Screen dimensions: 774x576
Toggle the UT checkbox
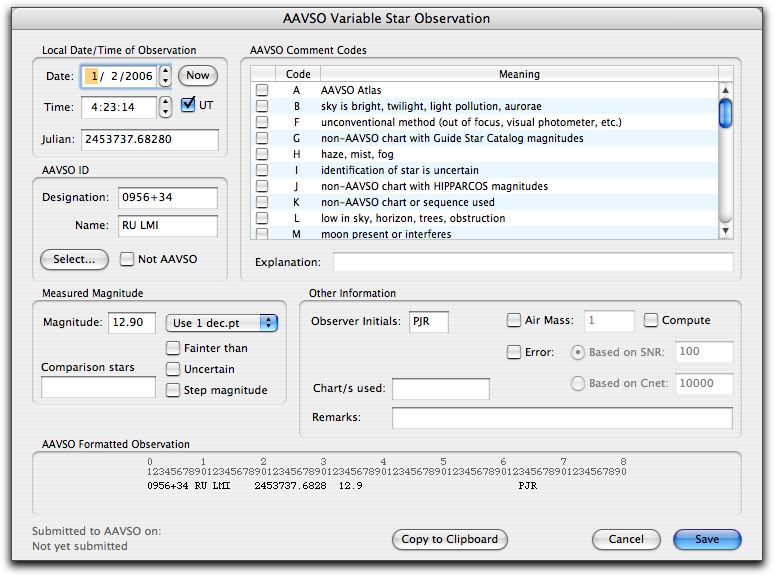point(188,105)
